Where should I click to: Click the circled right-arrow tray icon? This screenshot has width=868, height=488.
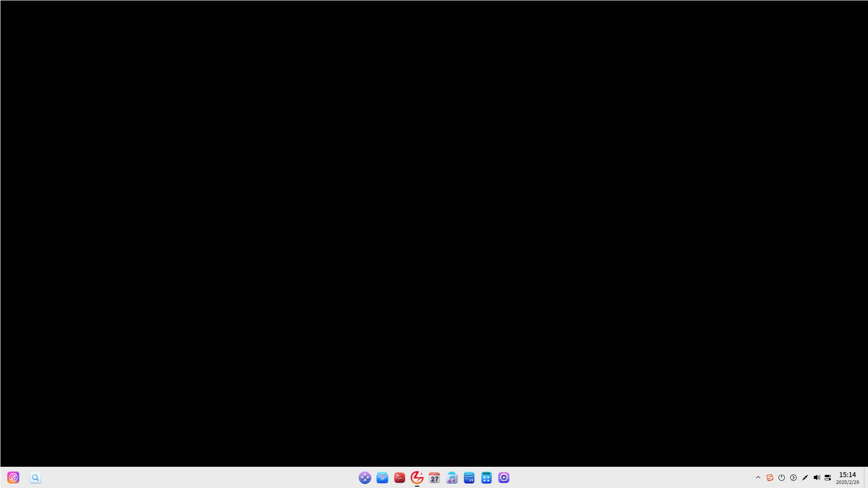point(793,478)
